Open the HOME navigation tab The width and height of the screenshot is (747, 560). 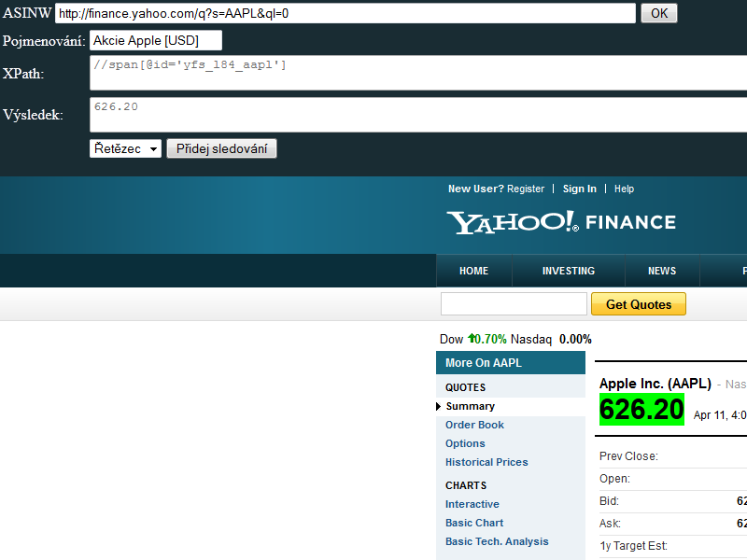click(x=473, y=271)
